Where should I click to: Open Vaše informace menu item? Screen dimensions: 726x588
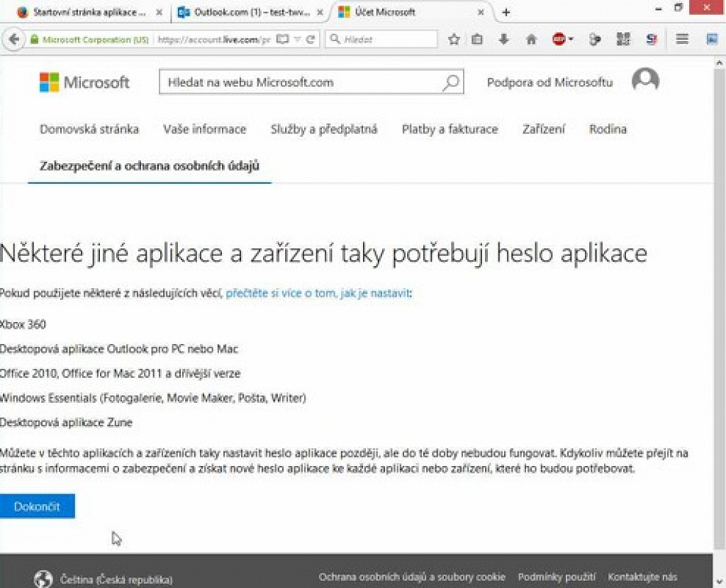[x=205, y=129]
